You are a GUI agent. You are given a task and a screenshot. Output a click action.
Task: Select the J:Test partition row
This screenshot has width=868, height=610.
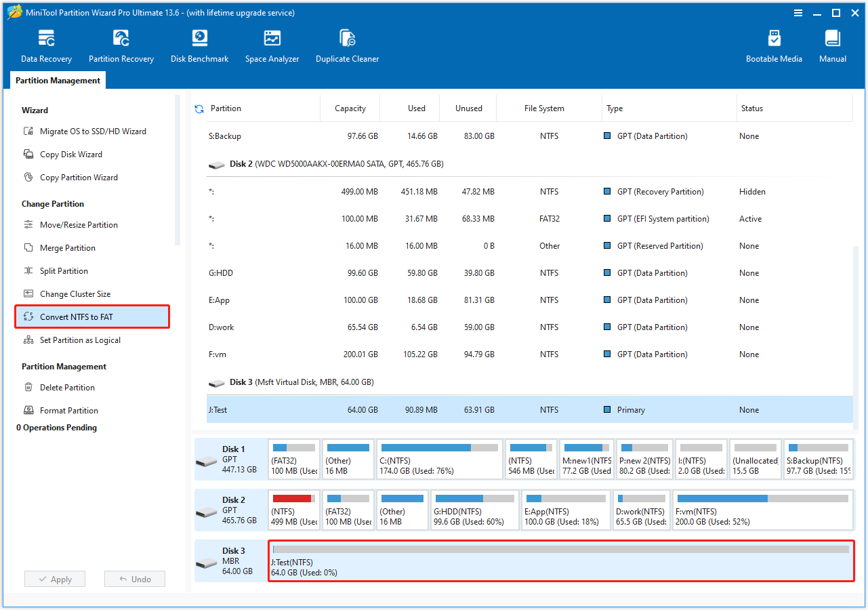[x=529, y=410]
